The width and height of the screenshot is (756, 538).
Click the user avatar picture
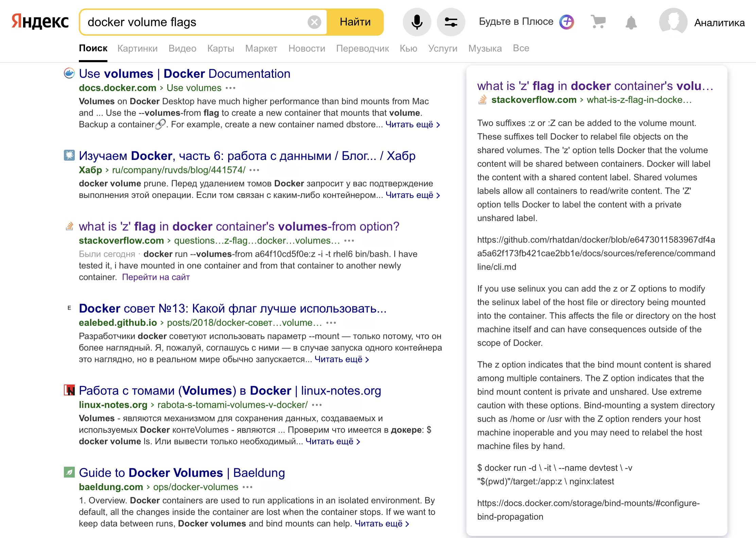point(673,22)
